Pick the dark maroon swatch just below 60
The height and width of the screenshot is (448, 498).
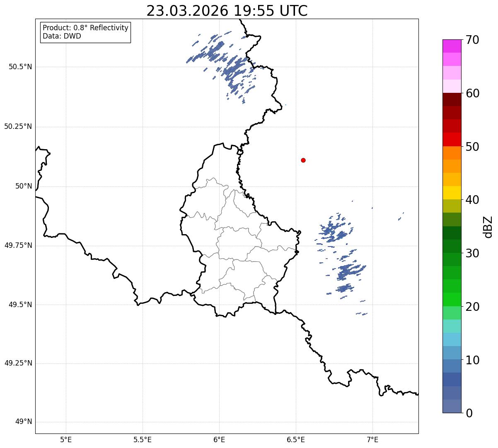click(452, 100)
